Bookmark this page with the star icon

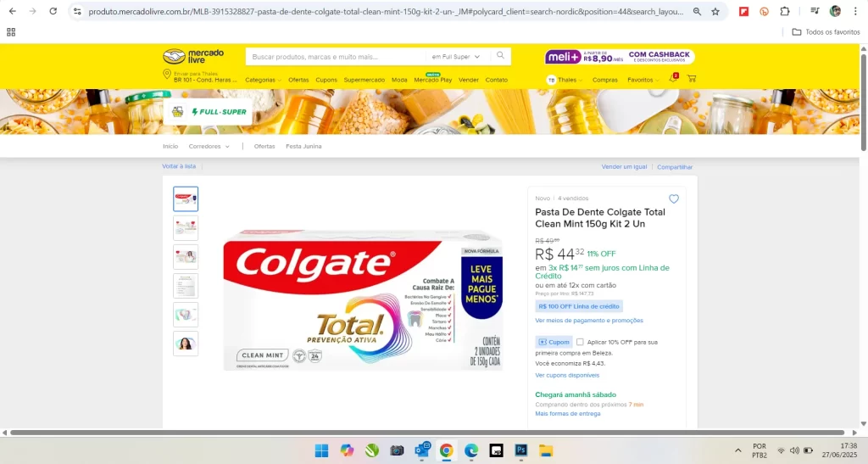click(x=715, y=11)
